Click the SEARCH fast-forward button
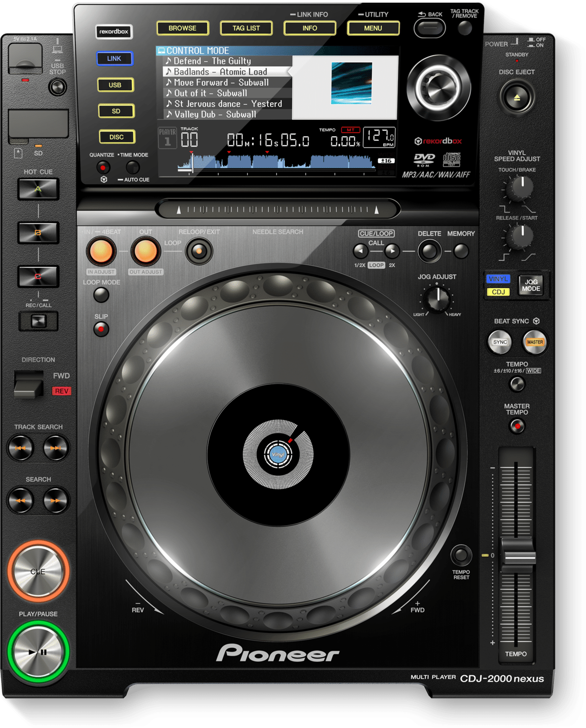Image resolution: width=586 pixels, height=728 pixels. pyautogui.click(x=55, y=500)
